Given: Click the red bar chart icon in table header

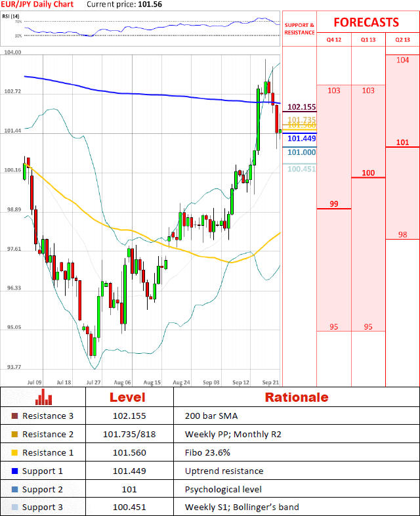Looking at the screenshot, I should [x=43, y=397].
